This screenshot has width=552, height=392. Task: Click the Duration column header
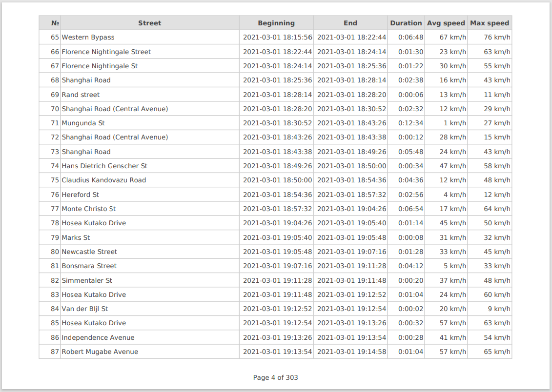[406, 23]
